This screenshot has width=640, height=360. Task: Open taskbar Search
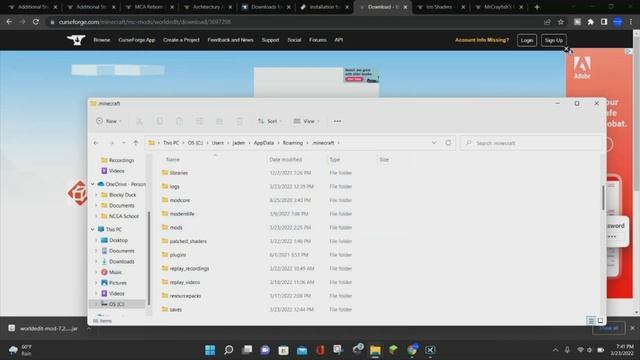pyautogui.click(x=229, y=350)
